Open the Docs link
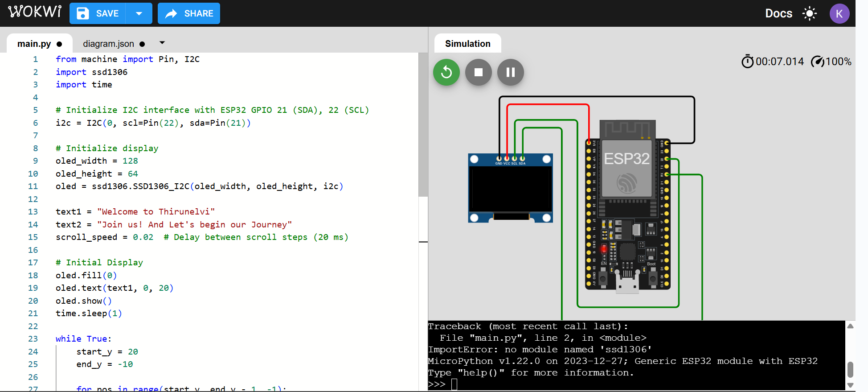Screen dimensions: 868x392 click(x=778, y=13)
